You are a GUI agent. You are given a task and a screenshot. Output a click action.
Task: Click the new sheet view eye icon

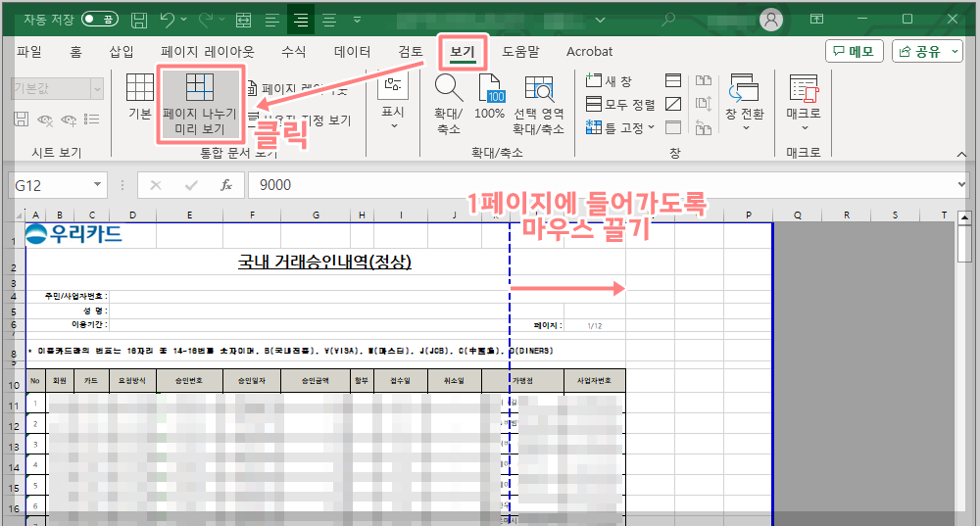(x=69, y=120)
